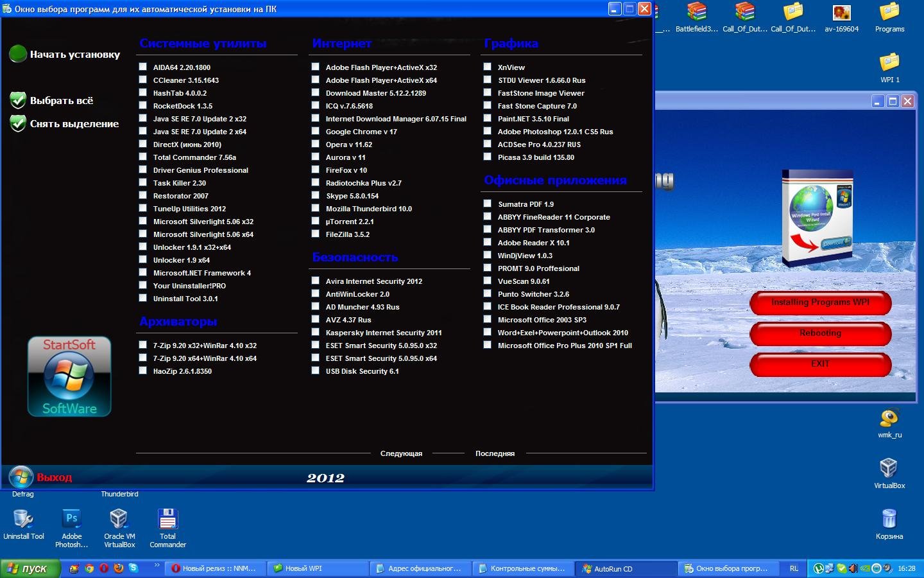Click the Opera quick launch icon in taskbar

(104, 568)
